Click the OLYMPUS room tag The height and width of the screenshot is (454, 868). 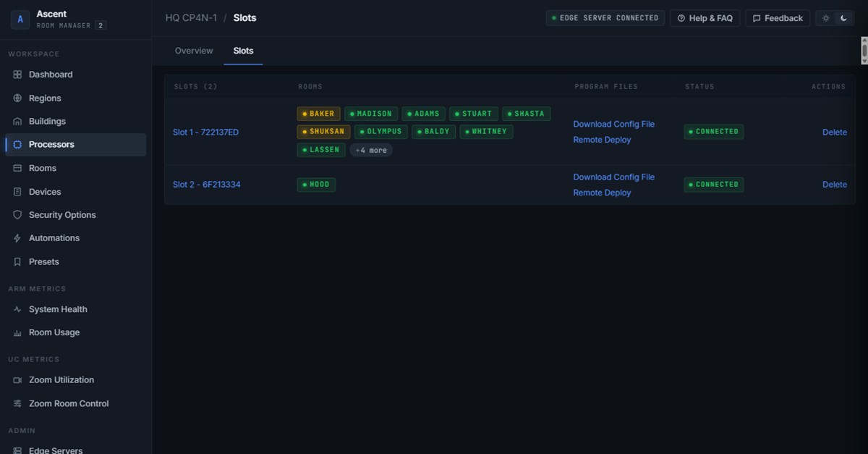click(x=381, y=132)
